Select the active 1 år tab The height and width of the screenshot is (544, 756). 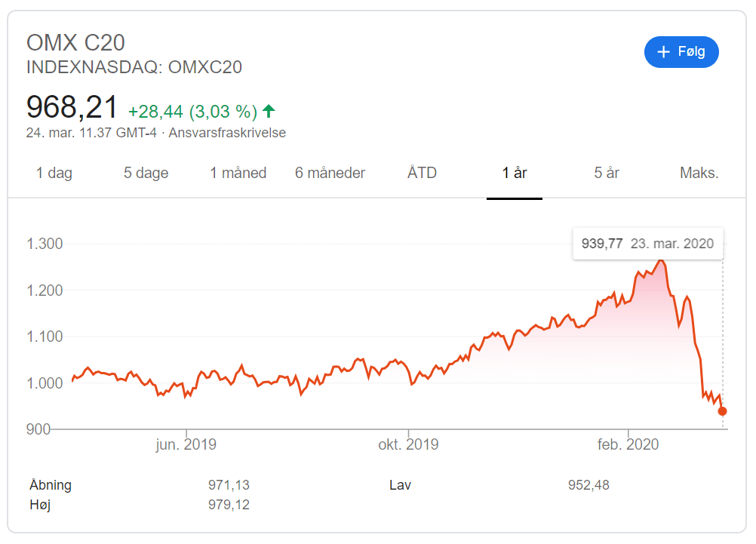(x=515, y=173)
